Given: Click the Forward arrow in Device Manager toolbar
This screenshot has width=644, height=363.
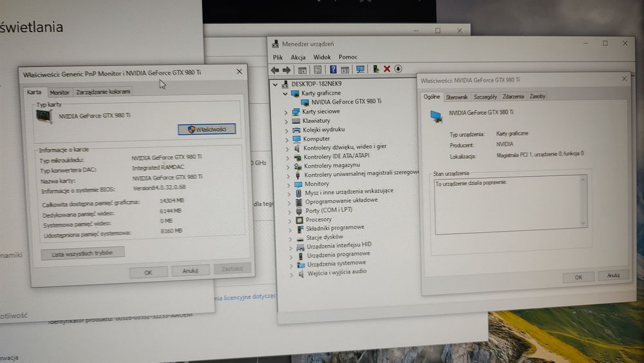Looking at the screenshot, I should click(x=287, y=70).
